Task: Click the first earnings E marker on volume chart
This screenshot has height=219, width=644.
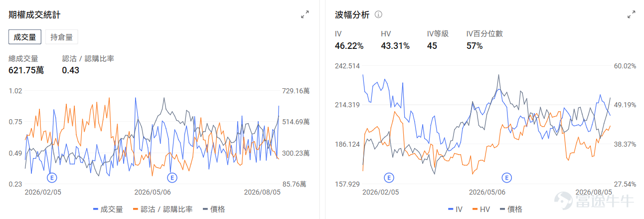Action: coord(52,177)
